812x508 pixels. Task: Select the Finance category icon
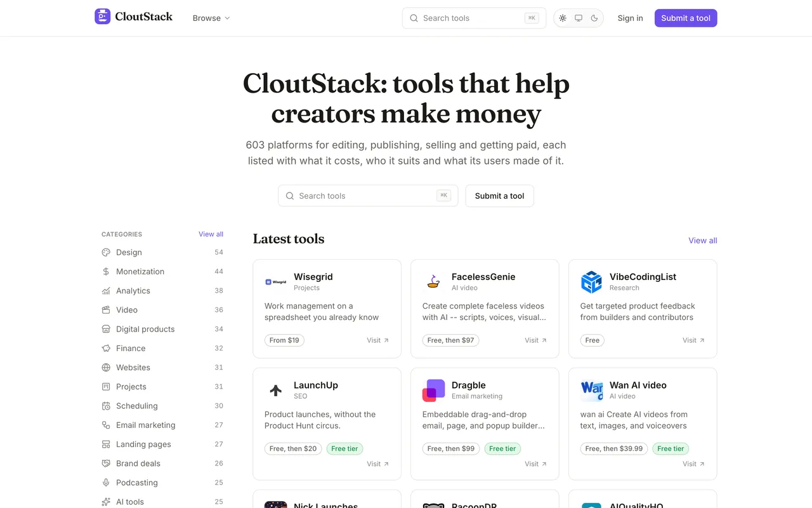pos(106,348)
